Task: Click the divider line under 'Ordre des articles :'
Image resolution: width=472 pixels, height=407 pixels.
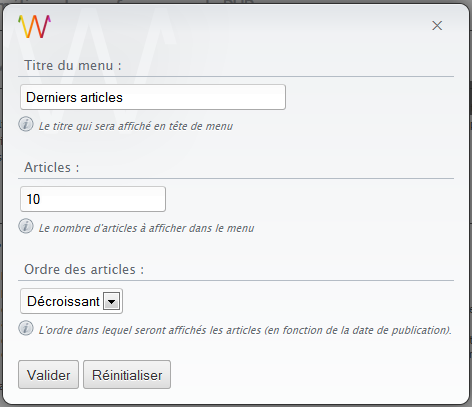Action: (236, 281)
